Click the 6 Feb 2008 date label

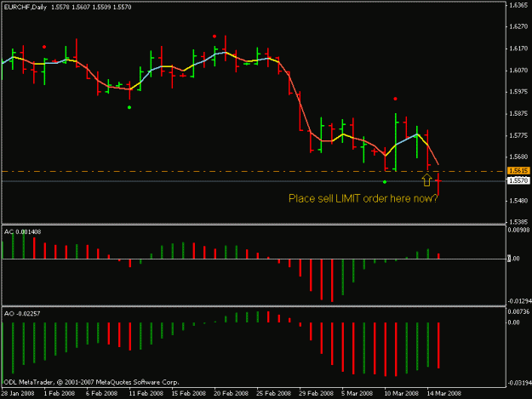[x=102, y=393]
